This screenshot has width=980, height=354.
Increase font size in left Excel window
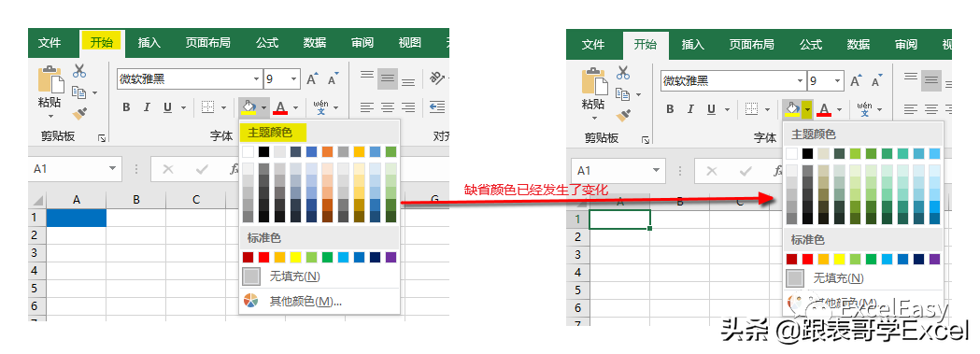coord(312,79)
